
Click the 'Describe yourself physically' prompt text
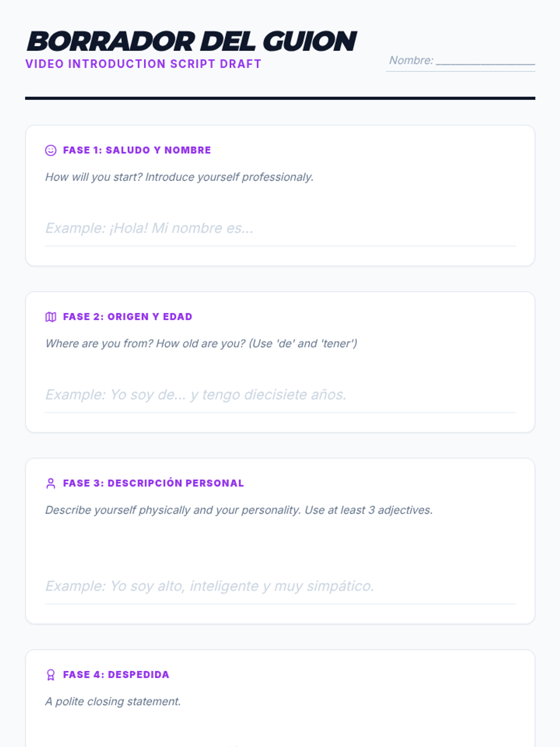(x=238, y=510)
